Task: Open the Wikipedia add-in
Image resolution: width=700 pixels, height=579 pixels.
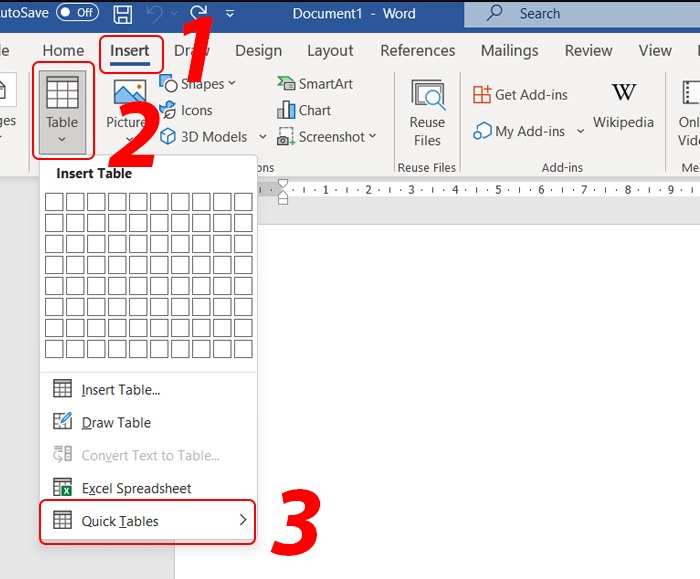Action: [x=623, y=105]
